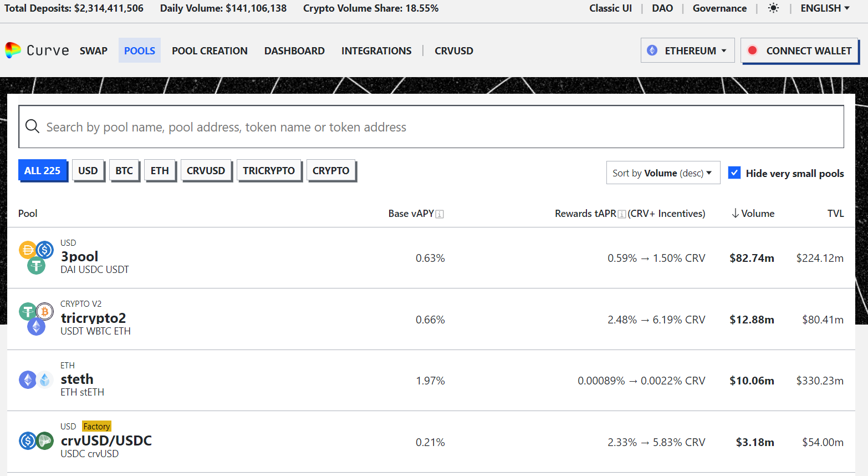Open the Base vAPY info icon

440,214
